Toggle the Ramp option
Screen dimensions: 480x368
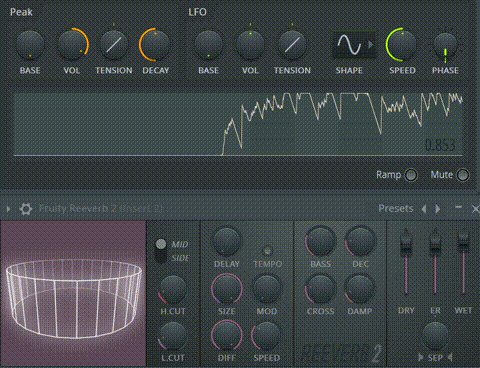tap(411, 175)
